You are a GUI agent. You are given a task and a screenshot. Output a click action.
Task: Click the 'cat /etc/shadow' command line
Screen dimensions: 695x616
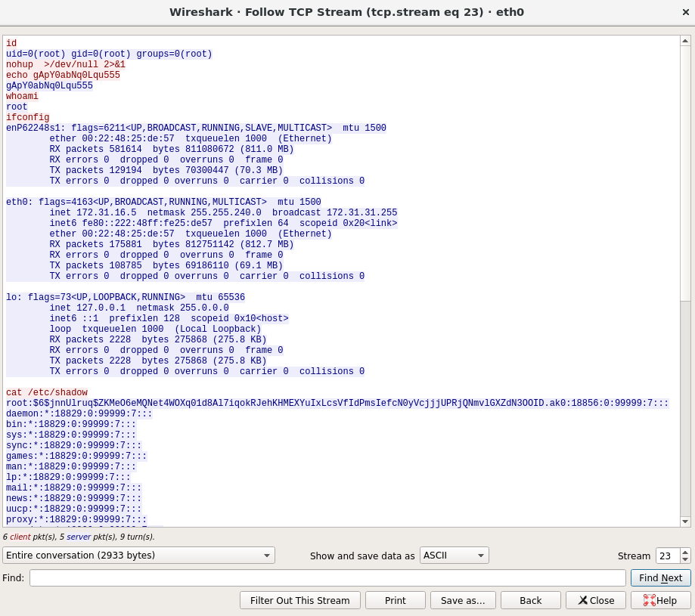pyautogui.click(x=47, y=392)
